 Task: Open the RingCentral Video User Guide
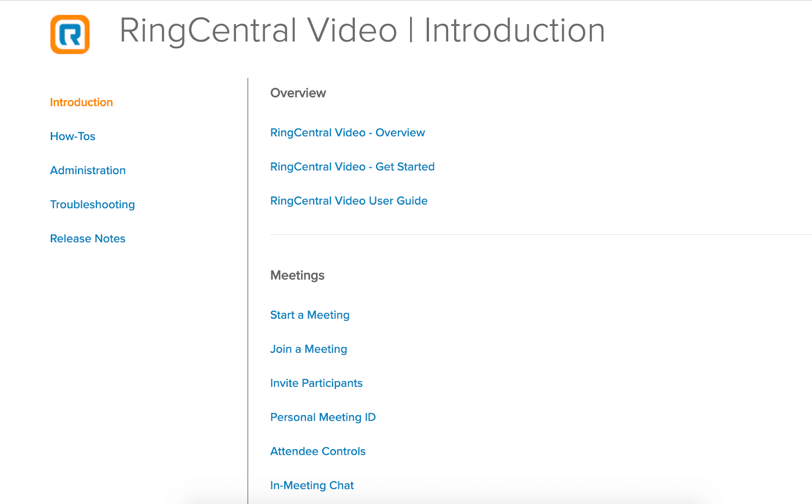[349, 201]
